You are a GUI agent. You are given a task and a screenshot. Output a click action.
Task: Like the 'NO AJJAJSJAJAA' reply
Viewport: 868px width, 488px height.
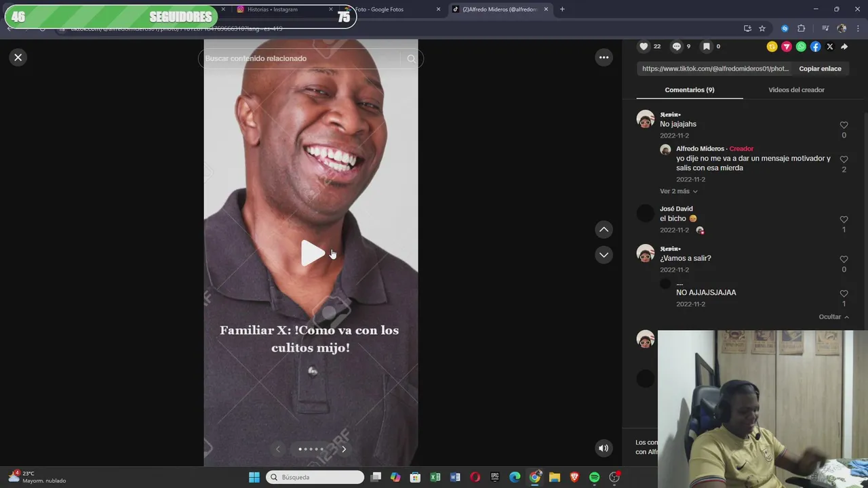click(x=844, y=293)
